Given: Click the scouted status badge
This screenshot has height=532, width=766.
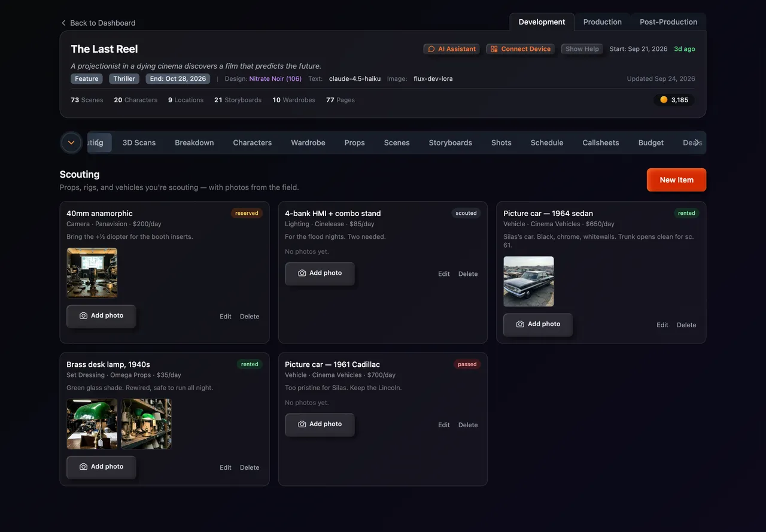Looking at the screenshot, I should click(466, 213).
